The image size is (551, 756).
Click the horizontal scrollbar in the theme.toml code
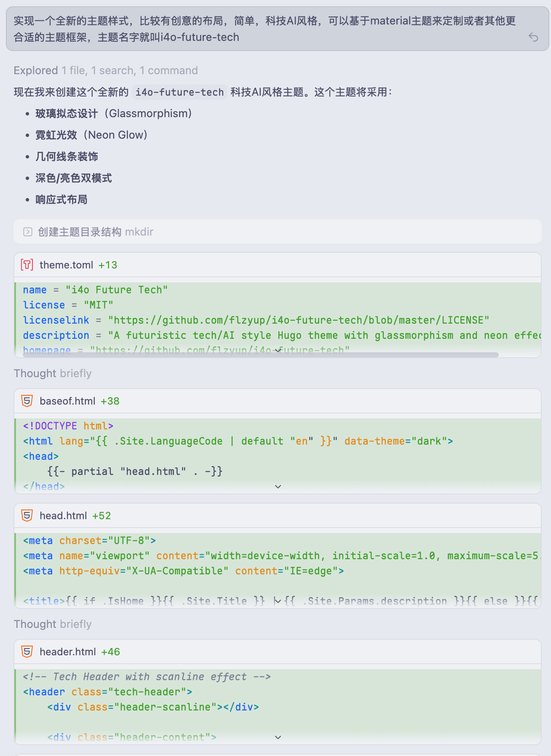point(260,355)
